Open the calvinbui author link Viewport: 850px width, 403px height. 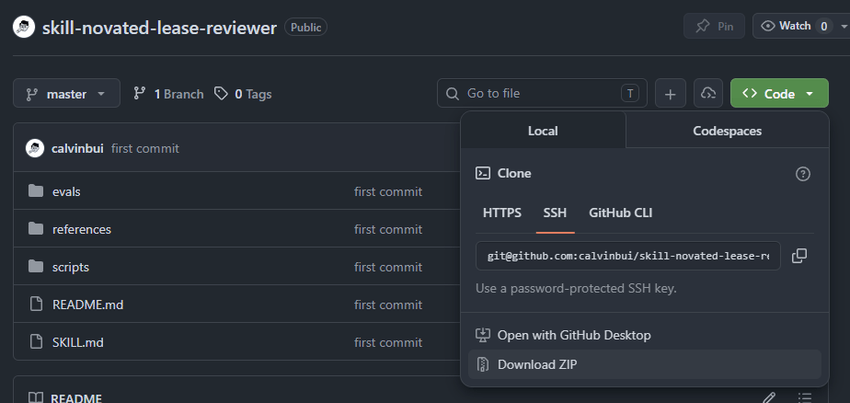tap(78, 149)
